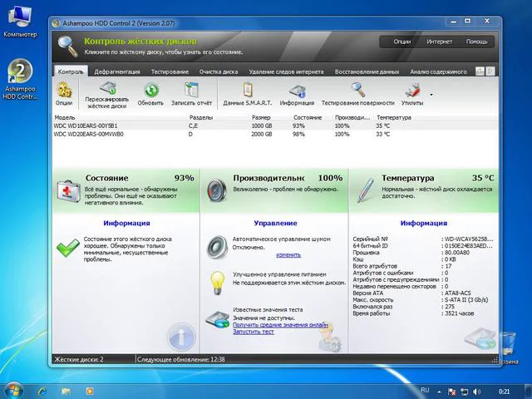Open the volume speaker tray icon
Image resolution: width=532 pixels, height=399 pixels.
pyautogui.click(x=476, y=392)
